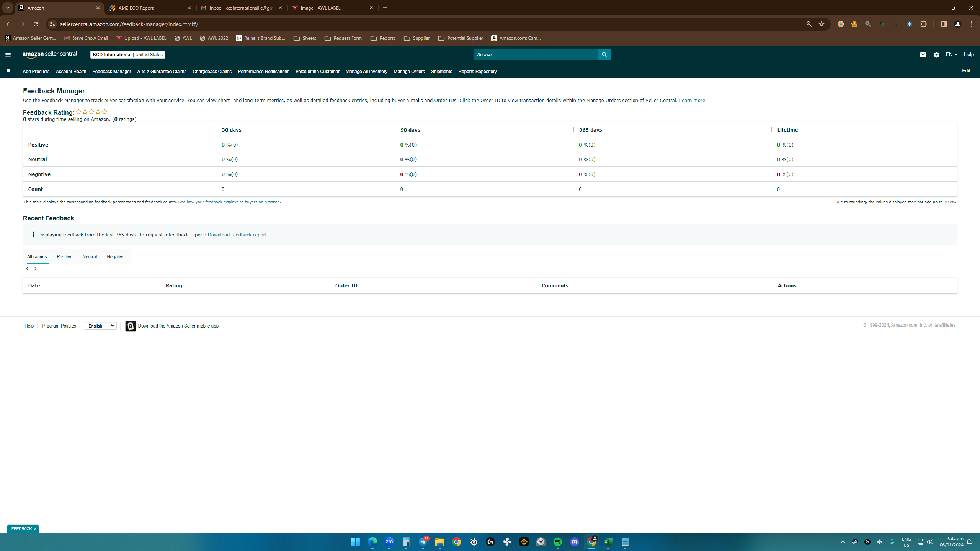Open the Potential Supplier bookmark folder

tap(461, 38)
